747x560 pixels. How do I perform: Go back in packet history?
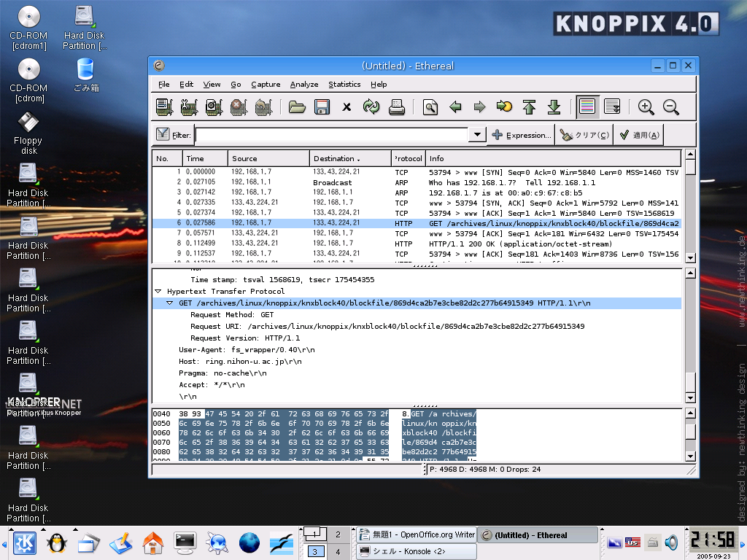click(455, 106)
